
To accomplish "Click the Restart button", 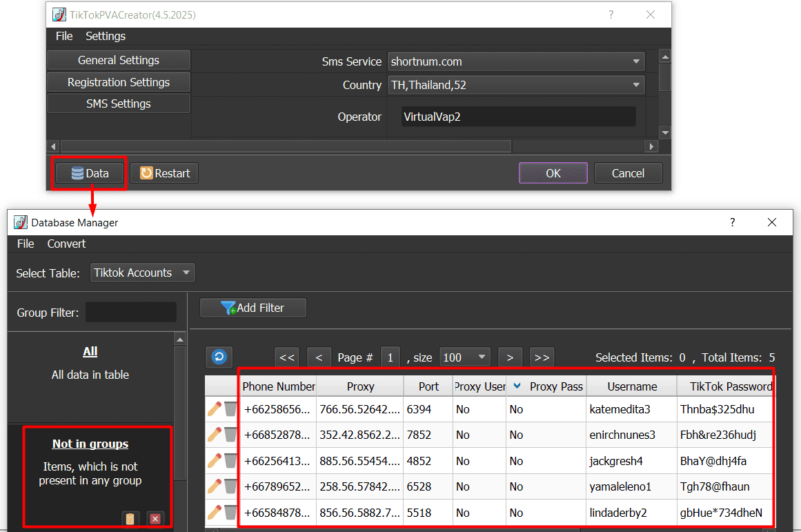I will 164,173.
